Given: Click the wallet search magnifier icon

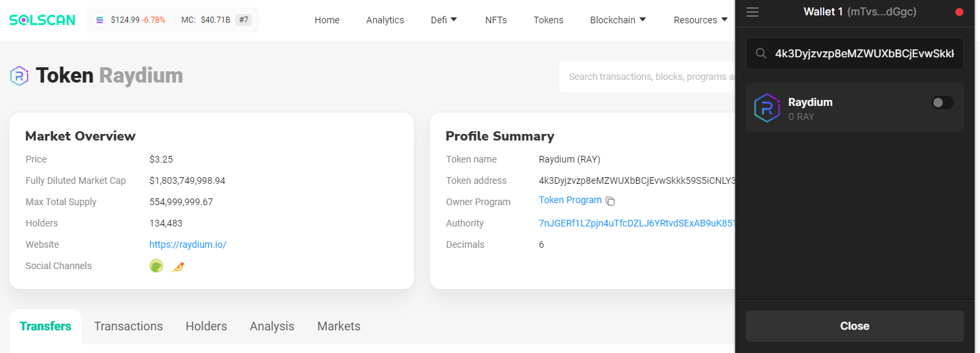Looking at the screenshot, I should pos(761,53).
